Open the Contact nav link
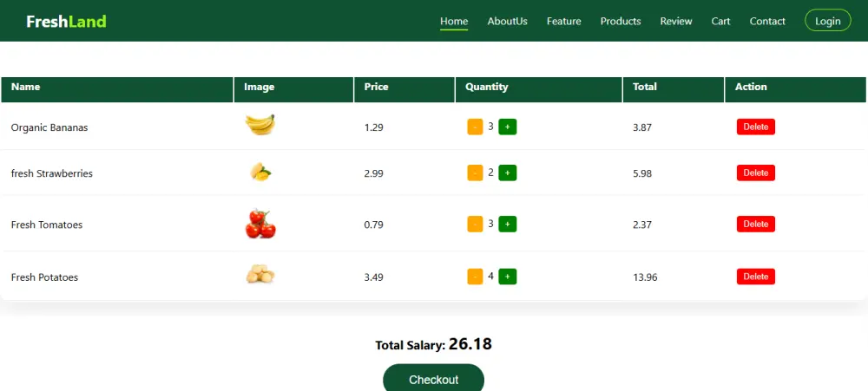 pos(767,21)
